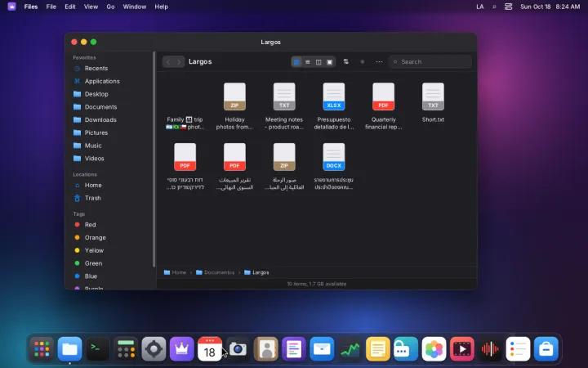Image resolution: width=588 pixels, height=368 pixels.
Task: Switch to list view
Action: 308,62
